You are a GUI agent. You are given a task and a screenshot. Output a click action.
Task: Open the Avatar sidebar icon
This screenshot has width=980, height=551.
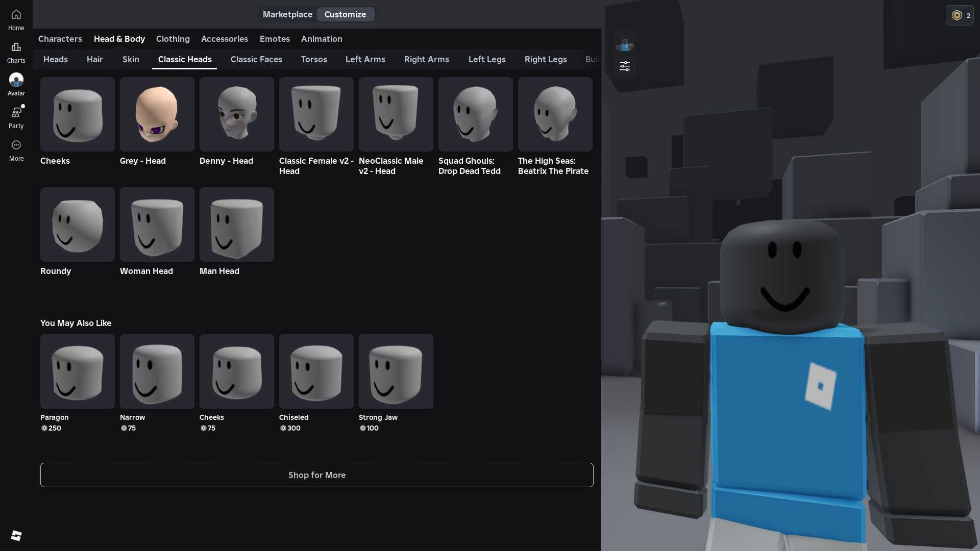[x=16, y=85]
